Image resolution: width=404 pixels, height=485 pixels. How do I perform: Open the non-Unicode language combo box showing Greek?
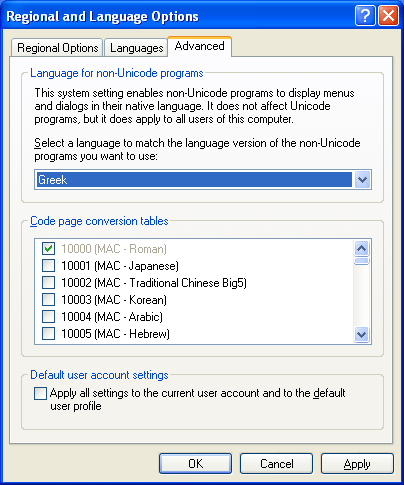coord(203,180)
